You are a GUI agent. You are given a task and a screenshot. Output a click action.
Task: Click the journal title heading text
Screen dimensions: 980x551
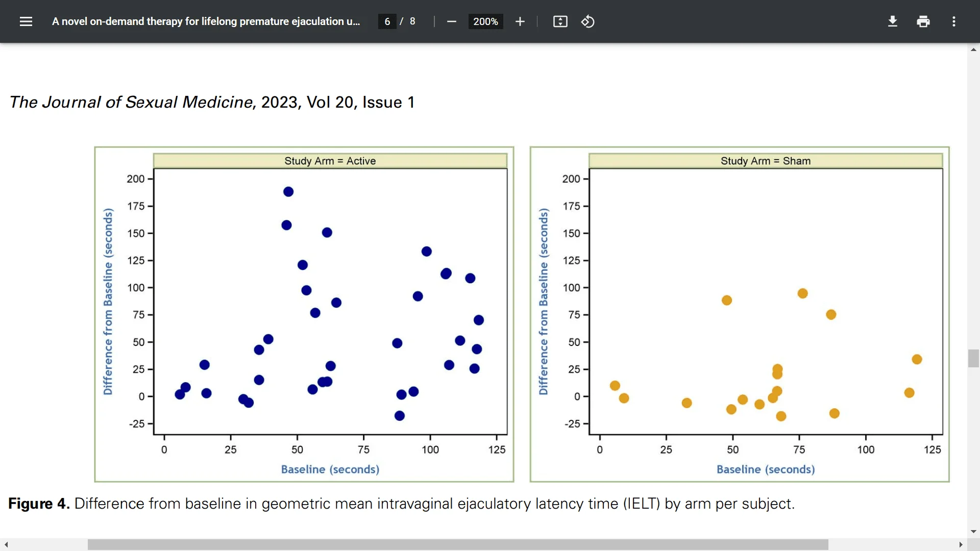pos(212,102)
